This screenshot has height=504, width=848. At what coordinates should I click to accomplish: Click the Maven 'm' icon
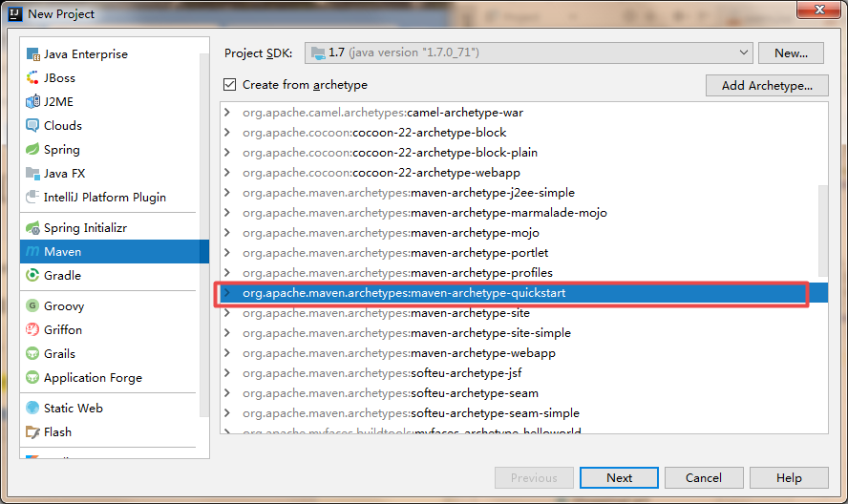[33, 251]
